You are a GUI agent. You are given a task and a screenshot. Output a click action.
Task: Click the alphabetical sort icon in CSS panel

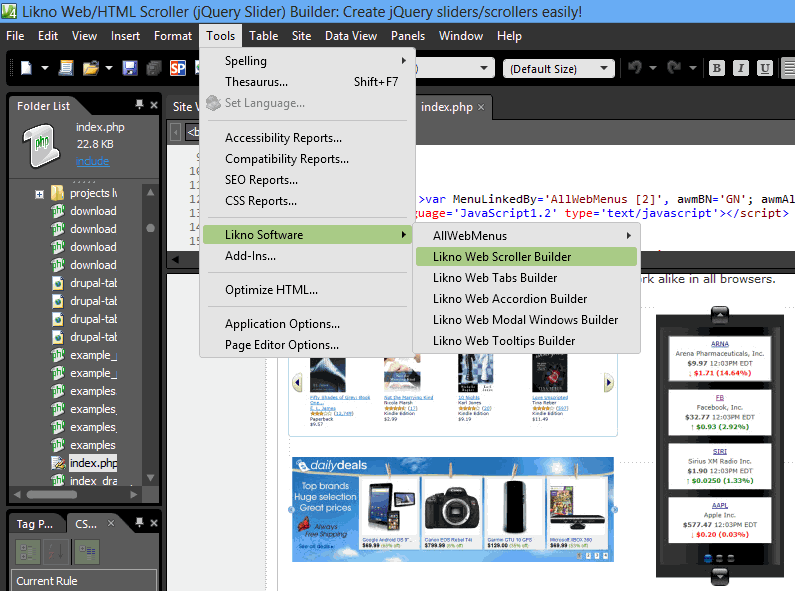56,552
